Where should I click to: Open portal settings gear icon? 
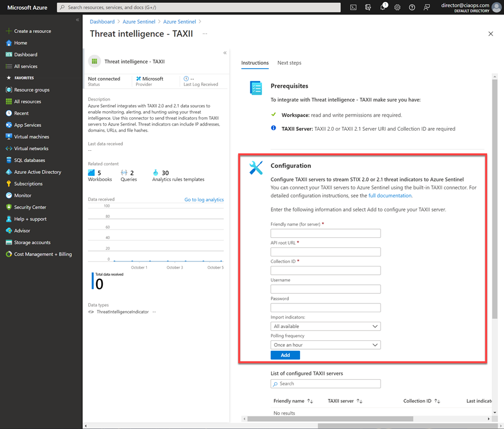point(397,7)
